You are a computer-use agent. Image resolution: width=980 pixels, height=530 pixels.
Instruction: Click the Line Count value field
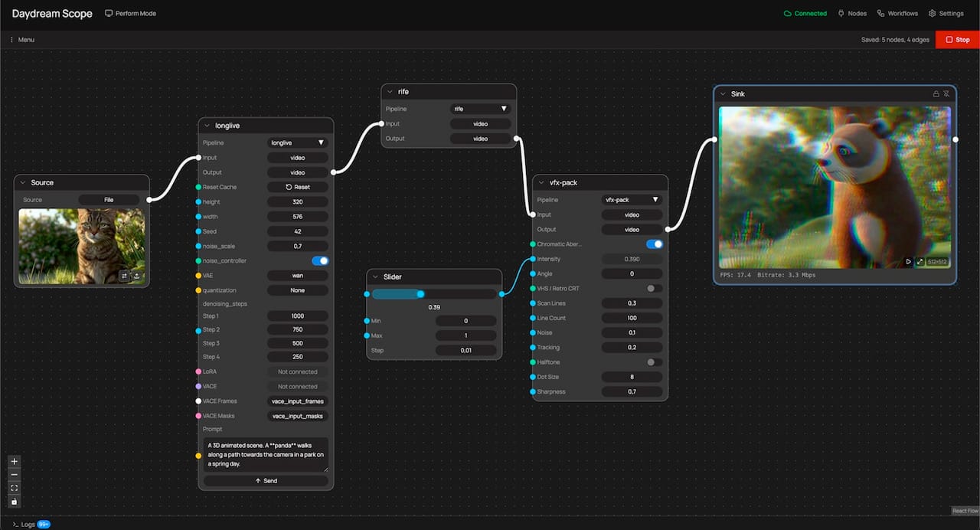632,318
